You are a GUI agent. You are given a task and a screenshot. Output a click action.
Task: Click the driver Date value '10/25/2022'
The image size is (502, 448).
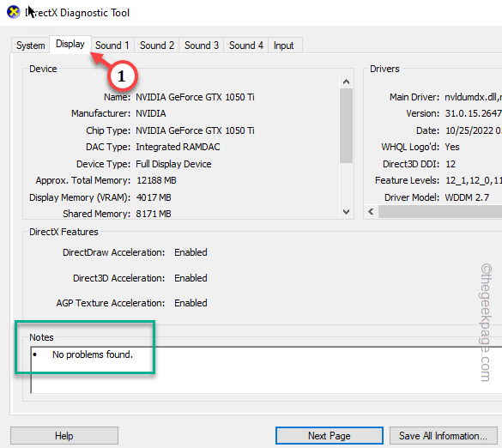click(x=469, y=130)
